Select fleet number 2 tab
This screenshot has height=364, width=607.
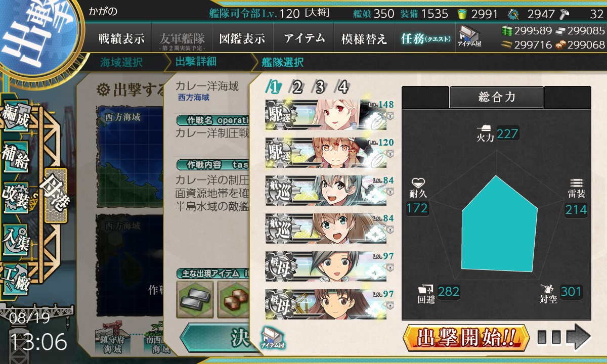click(x=297, y=87)
